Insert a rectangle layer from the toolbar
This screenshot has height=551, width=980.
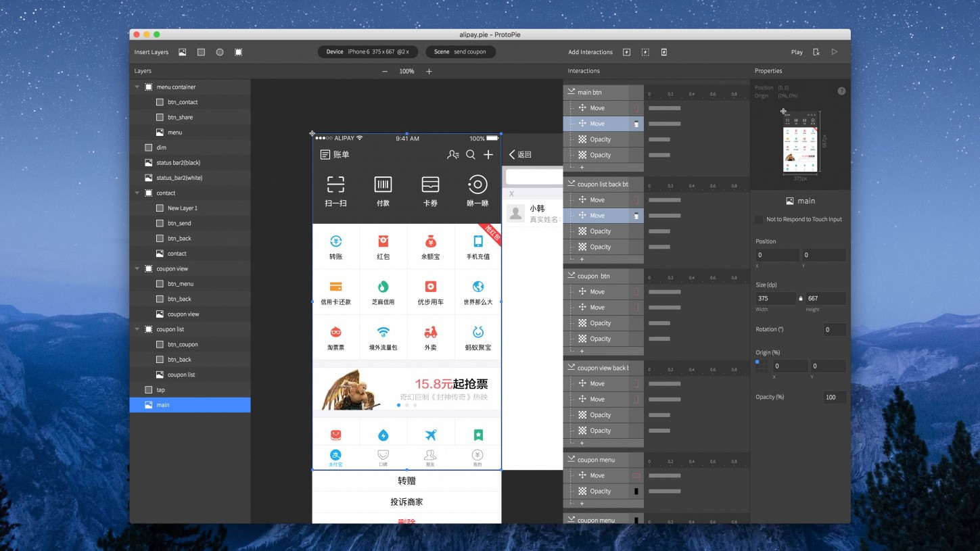[x=201, y=52]
